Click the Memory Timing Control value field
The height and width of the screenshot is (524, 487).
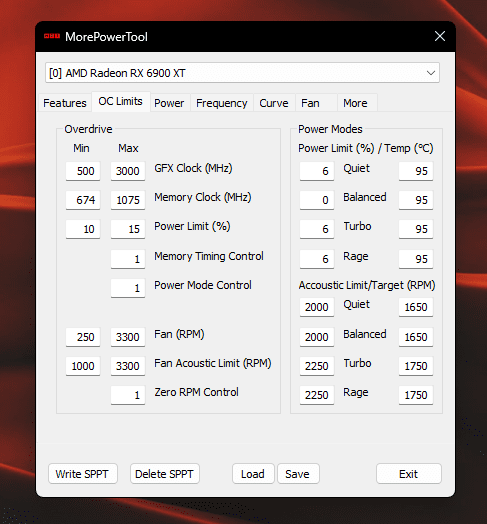(128, 259)
